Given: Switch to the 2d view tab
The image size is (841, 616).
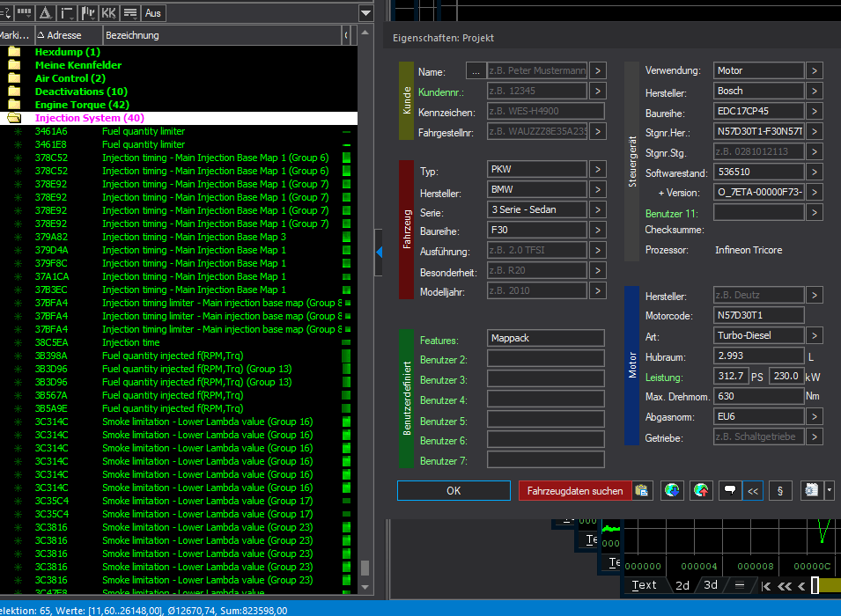Looking at the screenshot, I should coord(682,585).
